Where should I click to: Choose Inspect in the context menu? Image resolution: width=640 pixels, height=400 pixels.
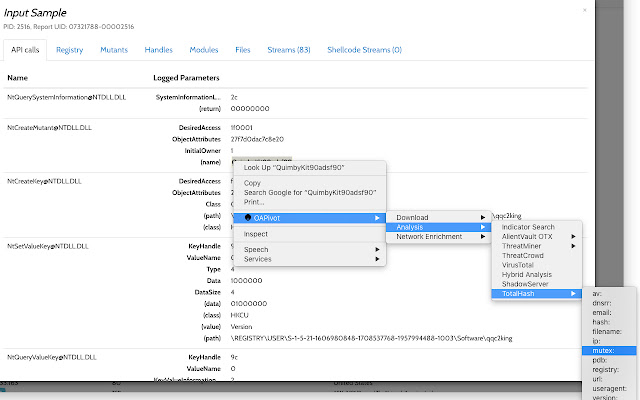[x=256, y=234]
